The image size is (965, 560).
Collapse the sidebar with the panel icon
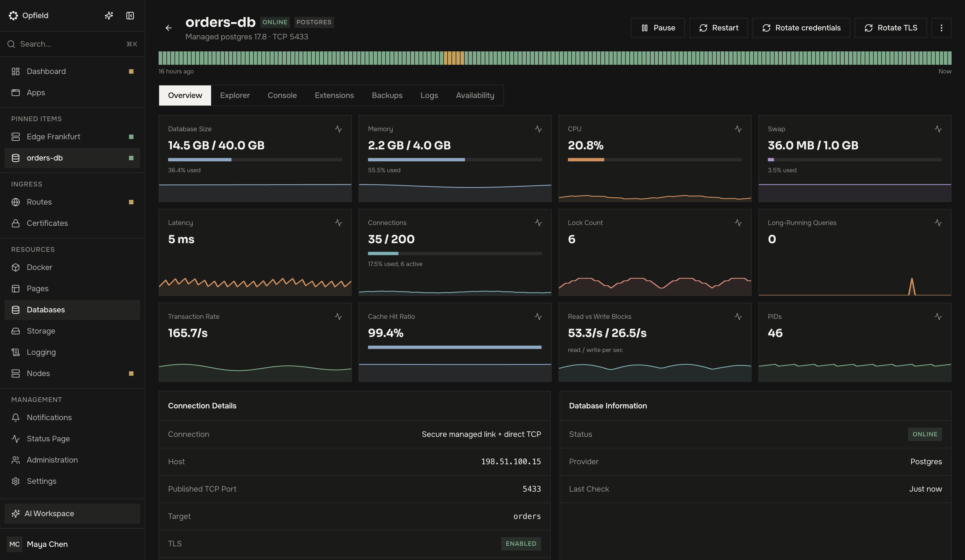(130, 15)
